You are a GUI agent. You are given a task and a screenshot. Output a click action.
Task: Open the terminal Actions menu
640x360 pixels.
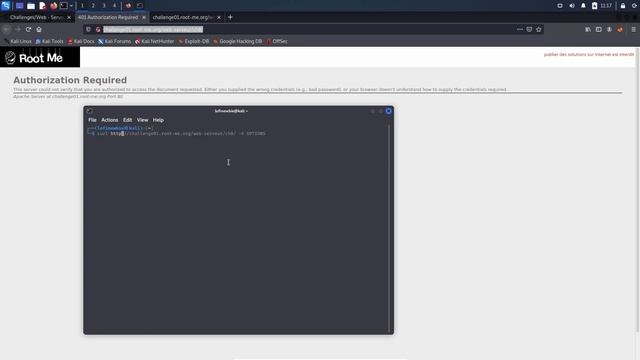pos(109,120)
